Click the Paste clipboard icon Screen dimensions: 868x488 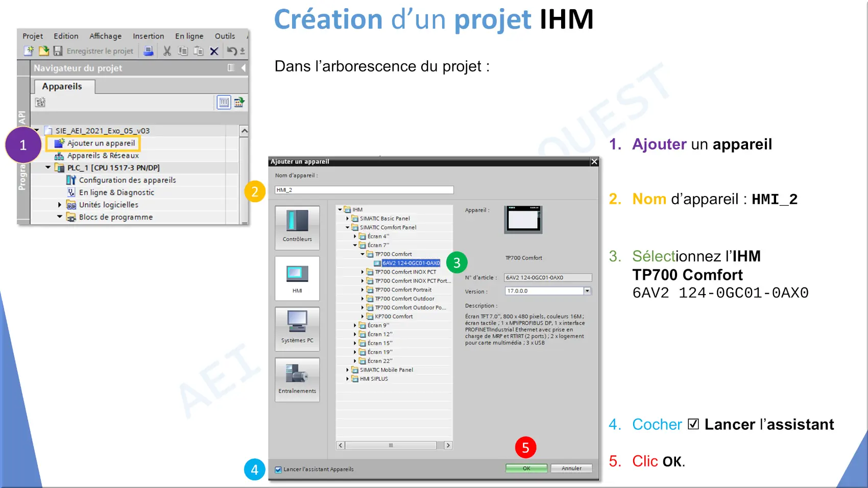point(199,51)
